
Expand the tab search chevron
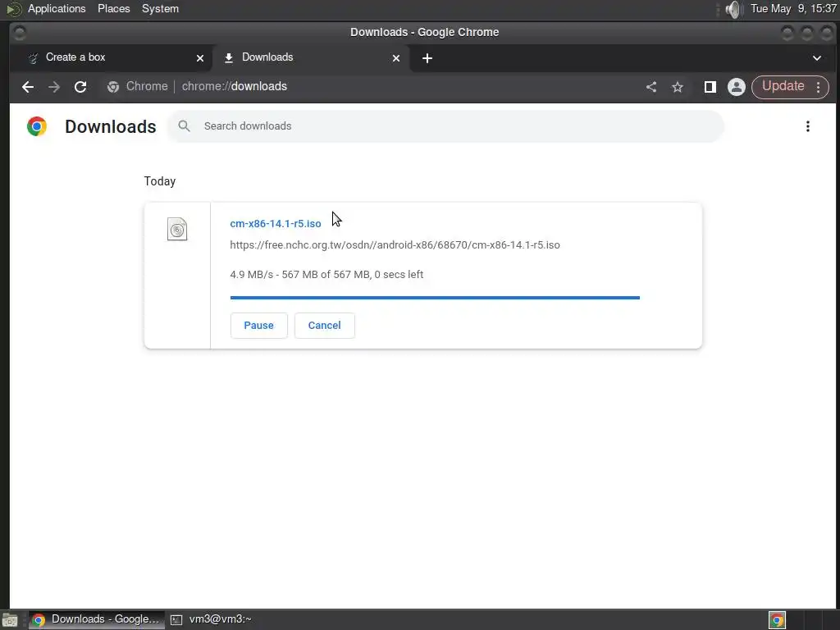point(817,58)
